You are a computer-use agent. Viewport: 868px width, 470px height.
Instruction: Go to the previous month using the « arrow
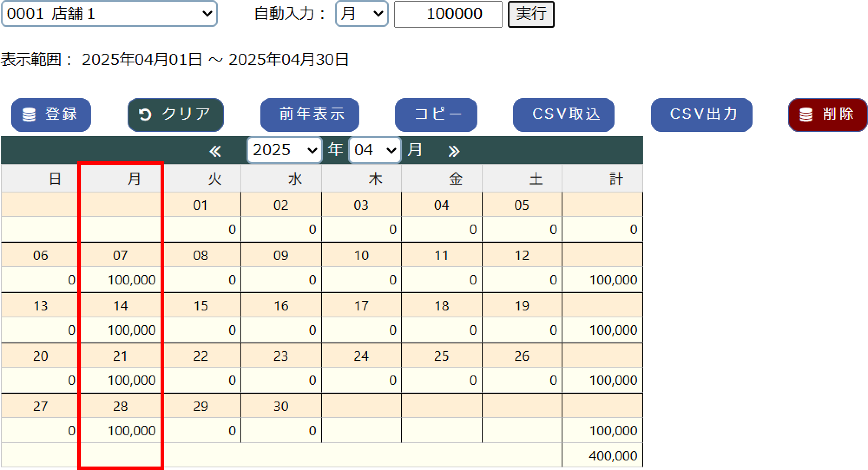tap(216, 150)
